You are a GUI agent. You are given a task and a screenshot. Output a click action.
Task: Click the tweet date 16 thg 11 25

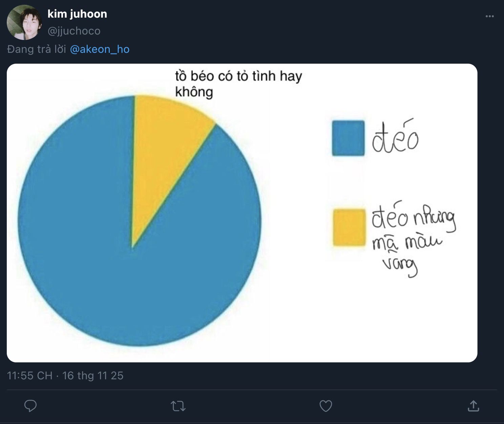[x=93, y=376]
